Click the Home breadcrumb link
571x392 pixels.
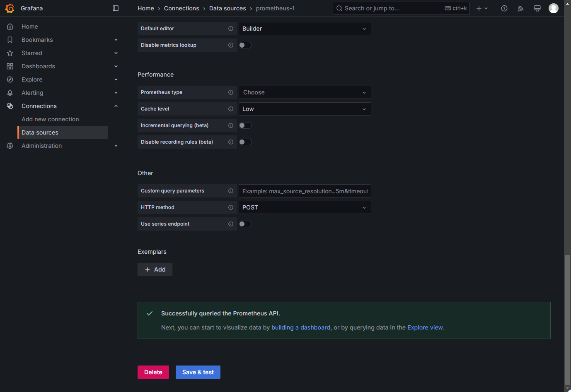point(146,8)
